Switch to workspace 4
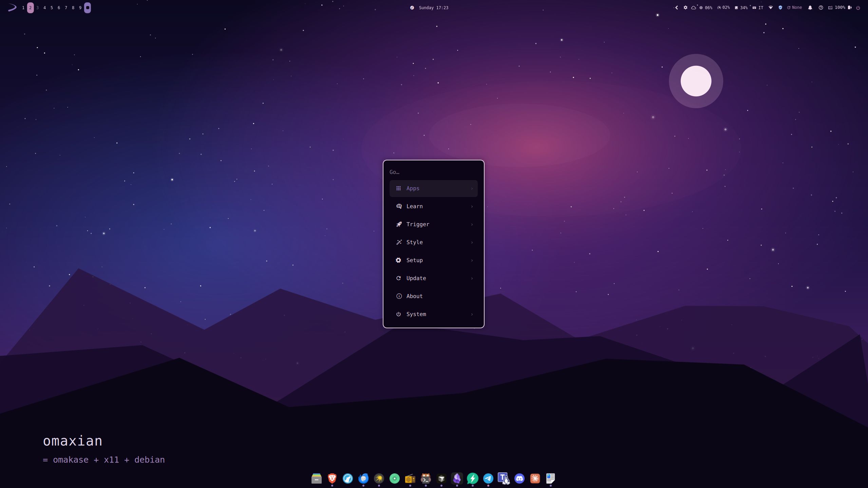Viewport: 868px width, 488px height. (x=44, y=7)
